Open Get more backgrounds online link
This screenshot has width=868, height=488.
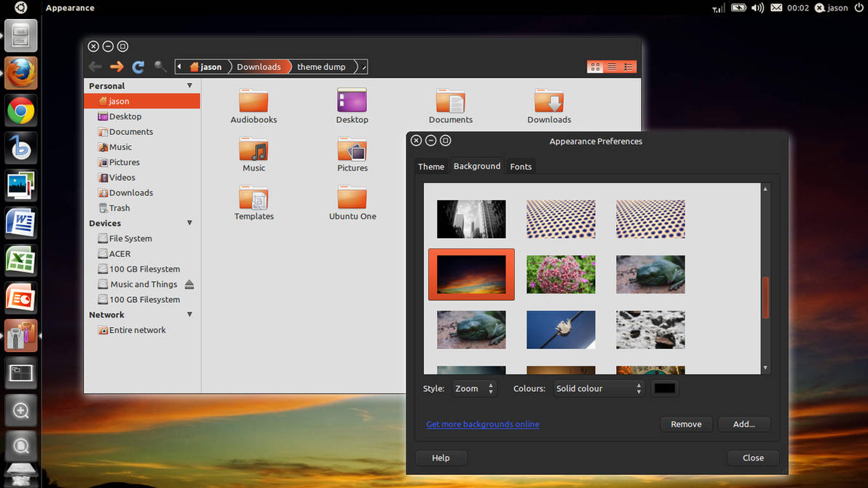pyautogui.click(x=483, y=425)
